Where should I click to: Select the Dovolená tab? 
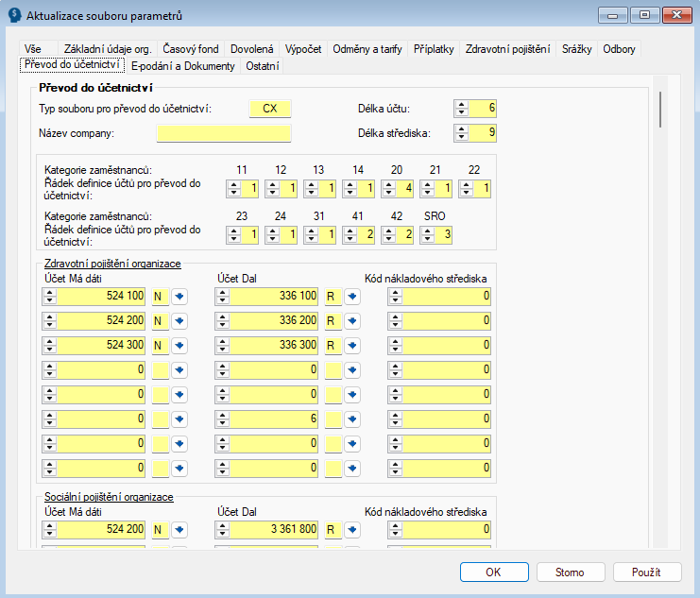point(252,49)
